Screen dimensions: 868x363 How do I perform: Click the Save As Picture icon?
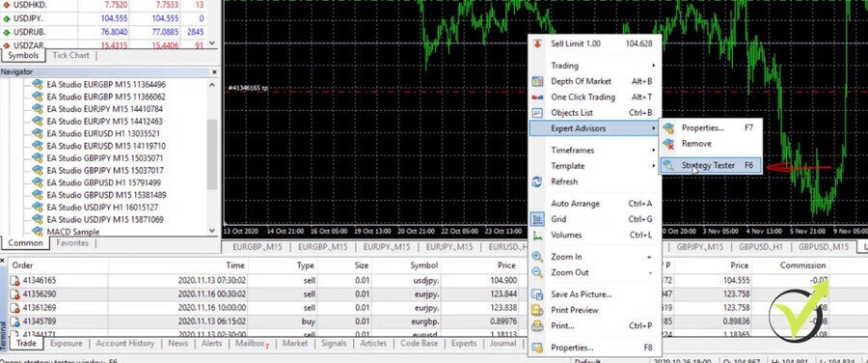[x=537, y=294]
